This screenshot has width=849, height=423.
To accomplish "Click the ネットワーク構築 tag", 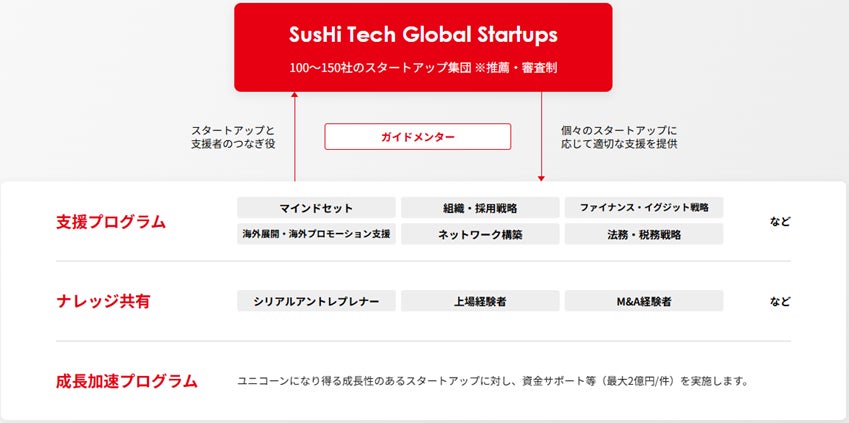I will tap(480, 234).
